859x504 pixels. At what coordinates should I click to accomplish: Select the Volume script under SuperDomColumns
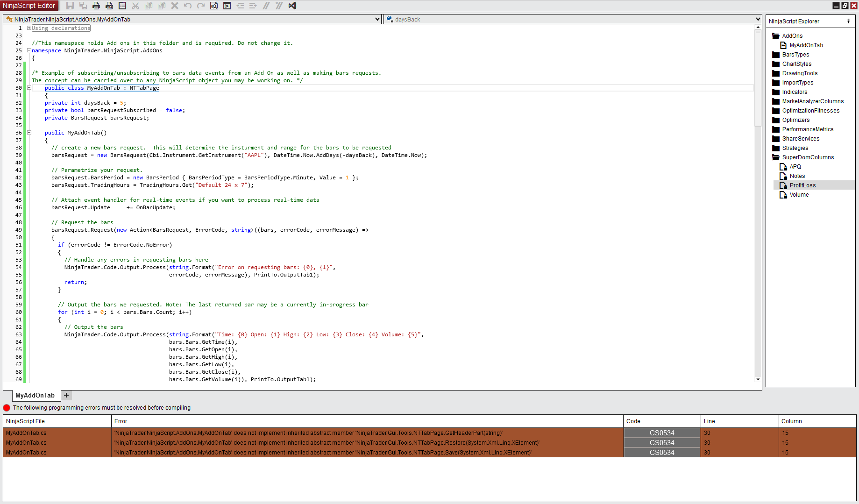799,195
